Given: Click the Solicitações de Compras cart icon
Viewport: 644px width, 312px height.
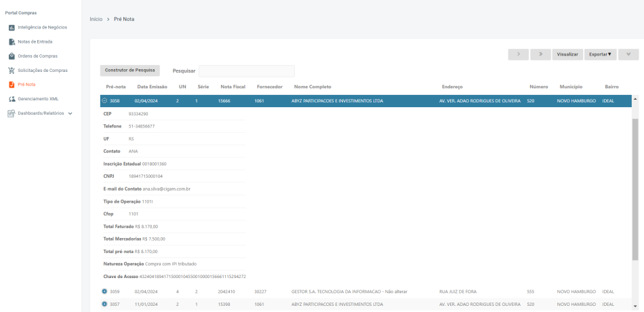Looking at the screenshot, I should coord(12,71).
